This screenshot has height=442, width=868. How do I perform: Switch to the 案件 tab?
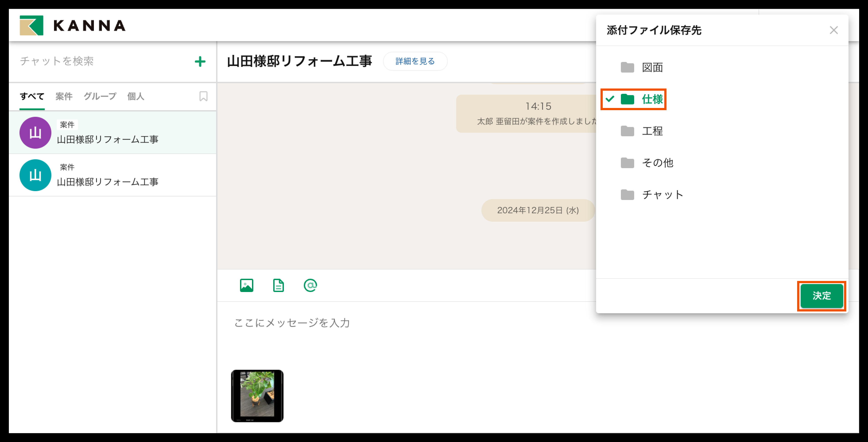(64, 96)
